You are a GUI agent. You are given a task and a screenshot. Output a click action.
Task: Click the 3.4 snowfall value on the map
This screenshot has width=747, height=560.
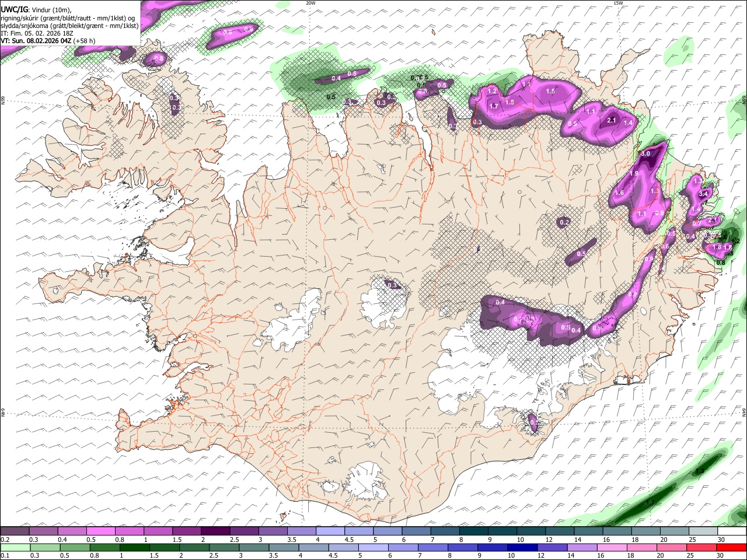pyautogui.click(x=703, y=194)
